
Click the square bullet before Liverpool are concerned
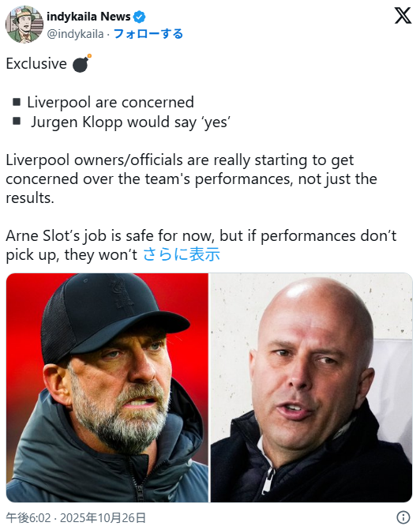17,102
